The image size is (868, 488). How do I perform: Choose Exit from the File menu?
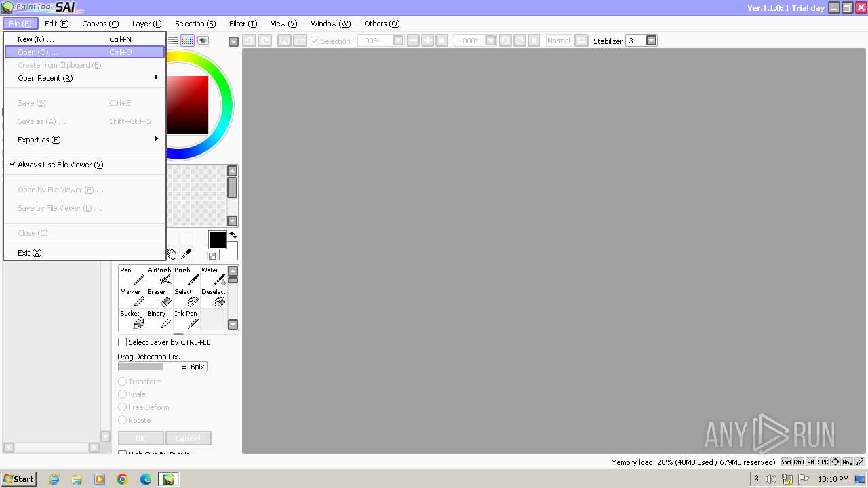(85, 253)
